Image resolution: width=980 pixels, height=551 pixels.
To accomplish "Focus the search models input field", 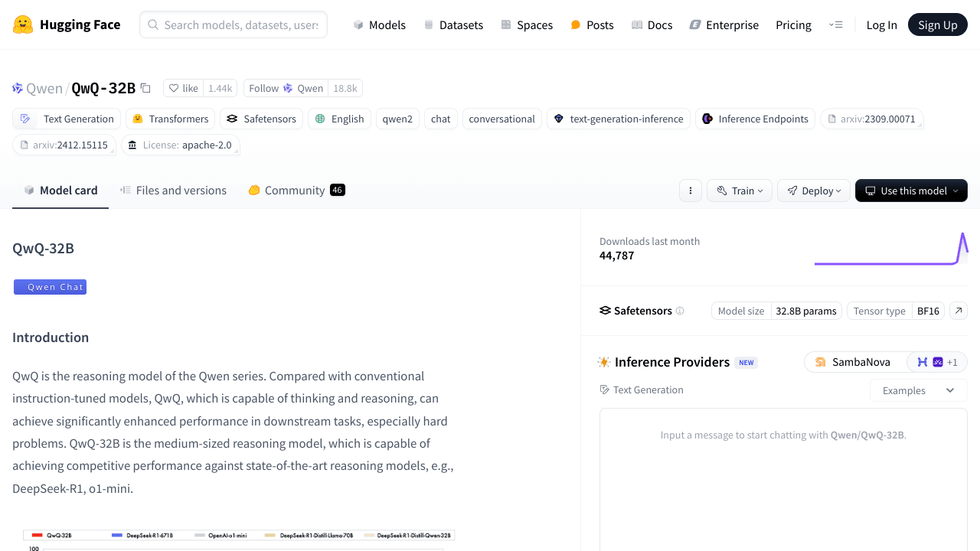I will click(239, 24).
